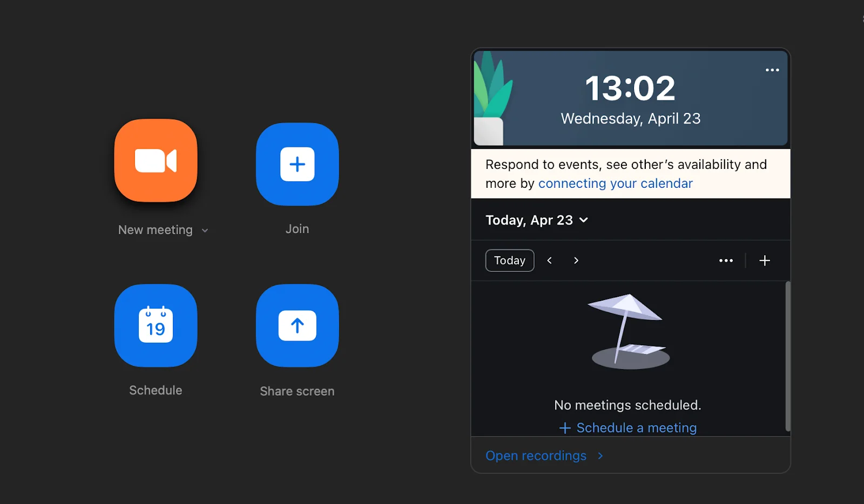Click the blue Join plus icon
The height and width of the screenshot is (504, 864).
point(297,164)
